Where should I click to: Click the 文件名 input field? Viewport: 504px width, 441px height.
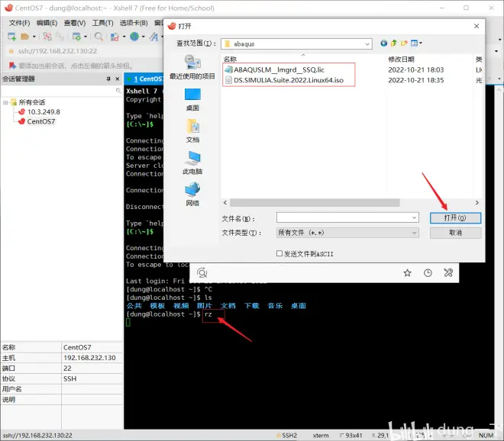(x=344, y=217)
